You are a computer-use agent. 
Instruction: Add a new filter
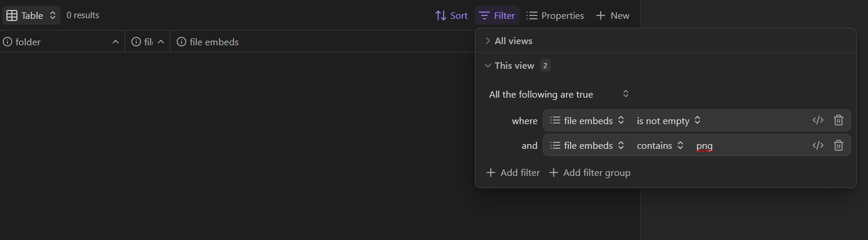click(513, 173)
